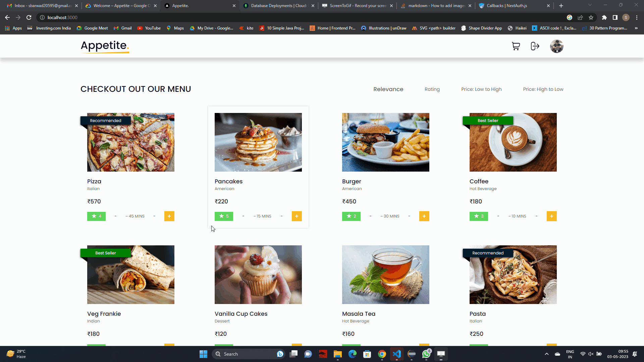
Task: Sort by Price: Low to High
Action: click(481, 89)
